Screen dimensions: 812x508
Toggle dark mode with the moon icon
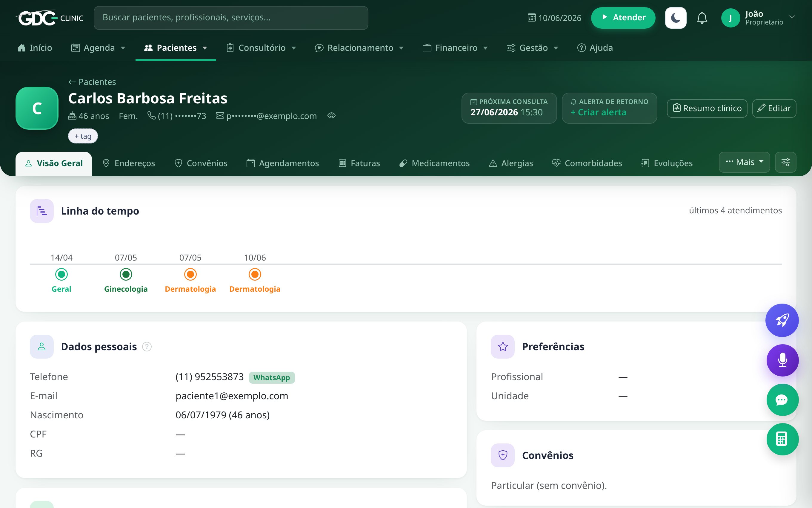click(676, 18)
